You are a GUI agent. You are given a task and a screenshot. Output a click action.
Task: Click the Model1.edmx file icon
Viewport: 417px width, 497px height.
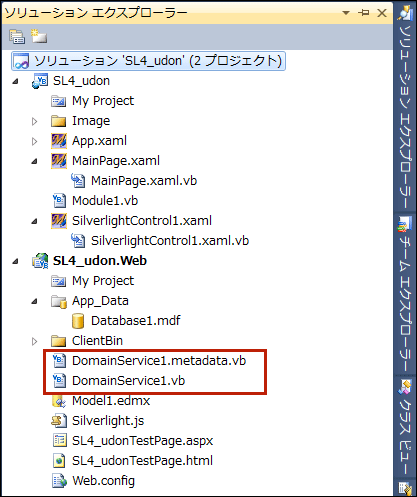pyautogui.click(x=59, y=401)
